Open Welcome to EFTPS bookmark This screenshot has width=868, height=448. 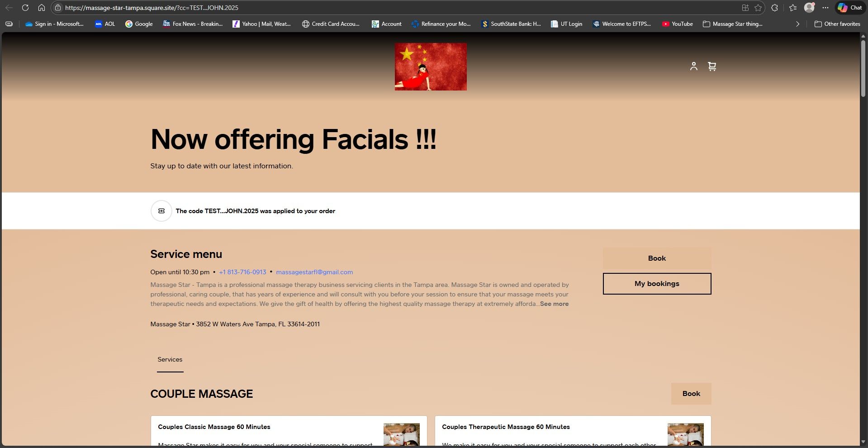coord(621,24)
